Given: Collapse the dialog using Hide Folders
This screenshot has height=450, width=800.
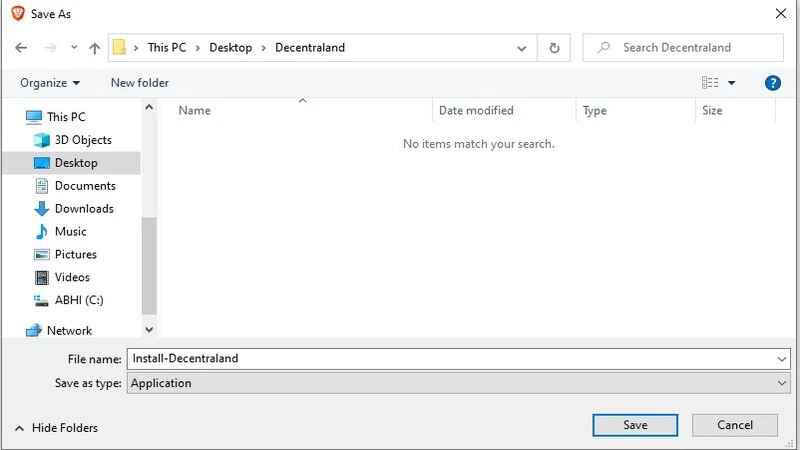Looking at the screenshot, I should [57, 428].
